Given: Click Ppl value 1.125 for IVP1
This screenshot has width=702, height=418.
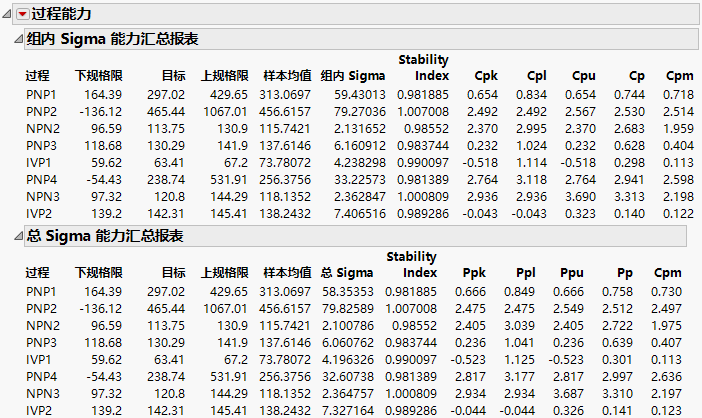Looking at the screenshot, I should click(519, 360).
